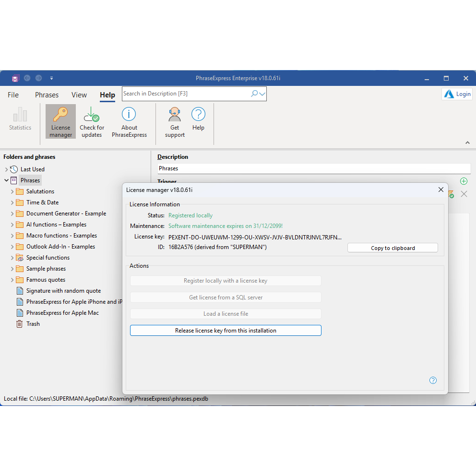Viewport: 476px width, 476px height.
Task: Click the search magnifier icon
Action: [254, 94]
